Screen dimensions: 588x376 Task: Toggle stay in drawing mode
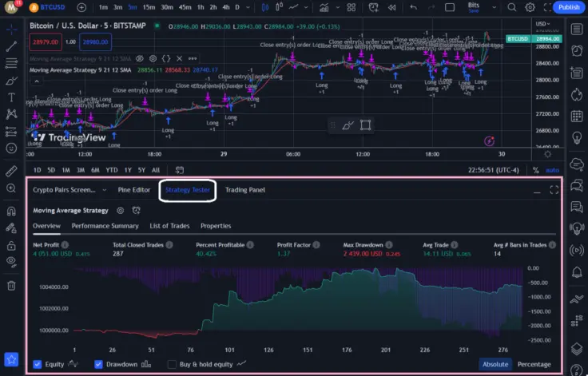point(11,228)
